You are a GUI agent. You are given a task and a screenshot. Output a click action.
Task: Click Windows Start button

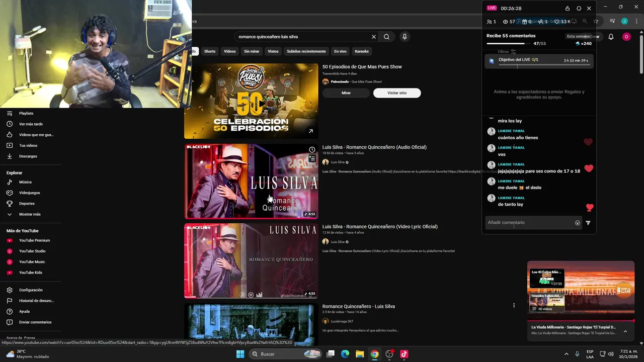240,354
